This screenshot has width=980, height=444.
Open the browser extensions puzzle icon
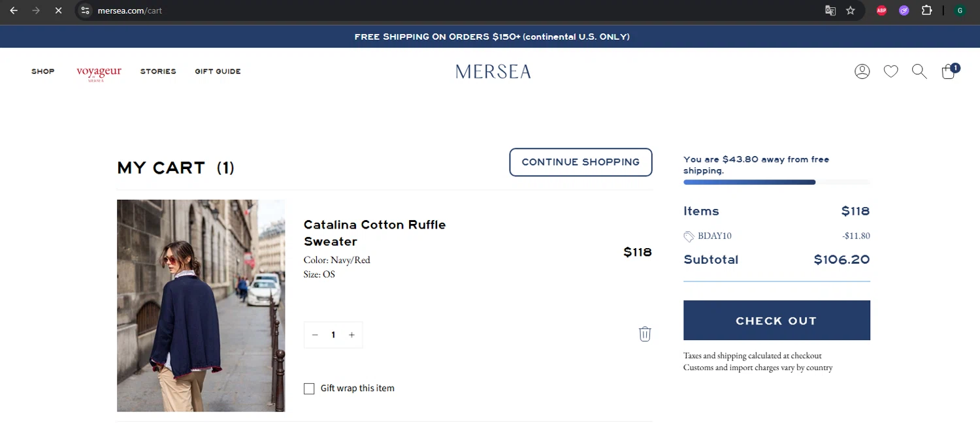pyautogui.click(x=926, y=10)
